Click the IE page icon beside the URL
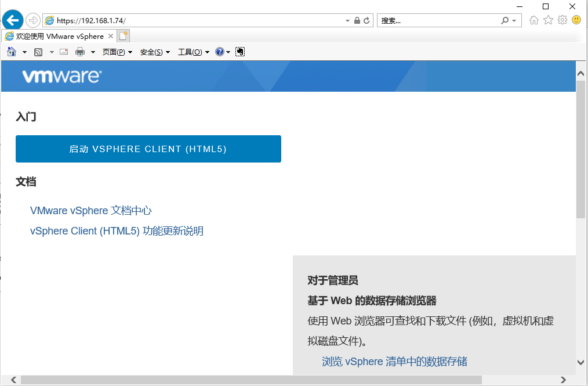 (x=49, y=20)
